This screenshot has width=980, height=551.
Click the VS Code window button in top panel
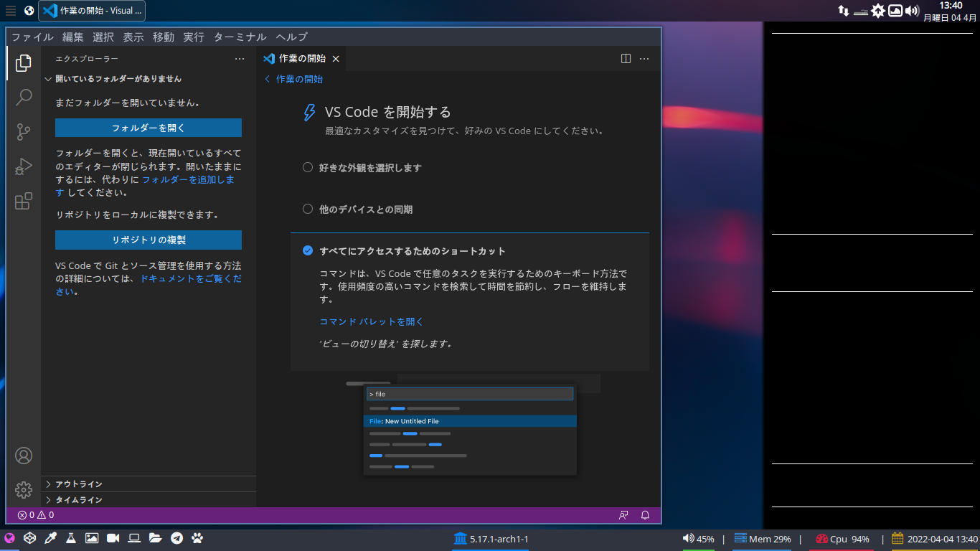click(x=92, y=11)
